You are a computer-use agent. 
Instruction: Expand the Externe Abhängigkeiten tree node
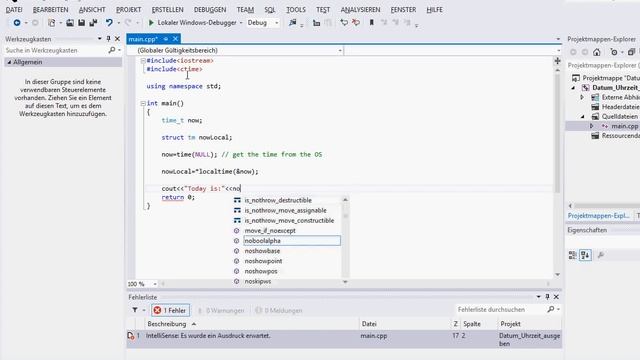coord(582,97)
